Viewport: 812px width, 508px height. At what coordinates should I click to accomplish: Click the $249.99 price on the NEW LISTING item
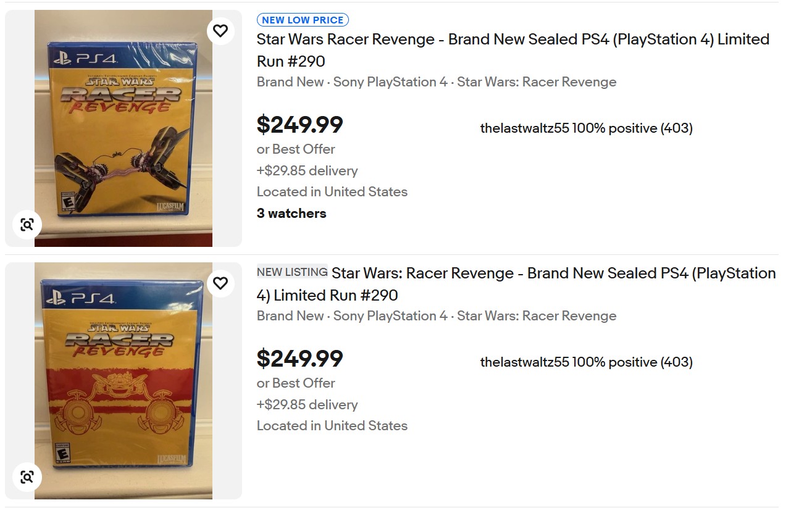click(x=299, y=359)
